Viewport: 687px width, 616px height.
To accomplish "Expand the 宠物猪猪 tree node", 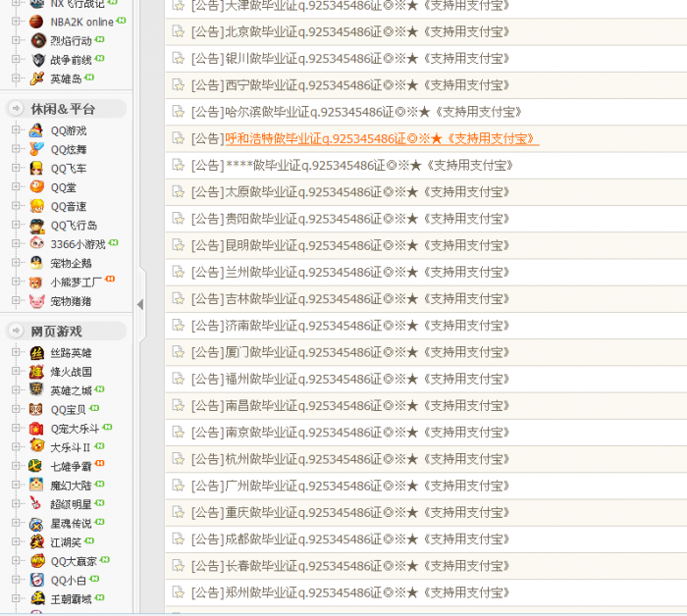I will [16, 300].
